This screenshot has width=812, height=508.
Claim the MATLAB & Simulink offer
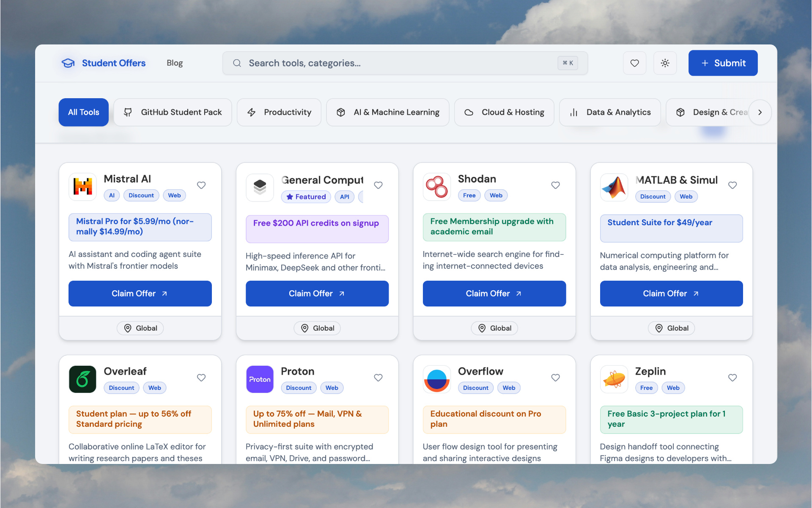tap(671, 293)
